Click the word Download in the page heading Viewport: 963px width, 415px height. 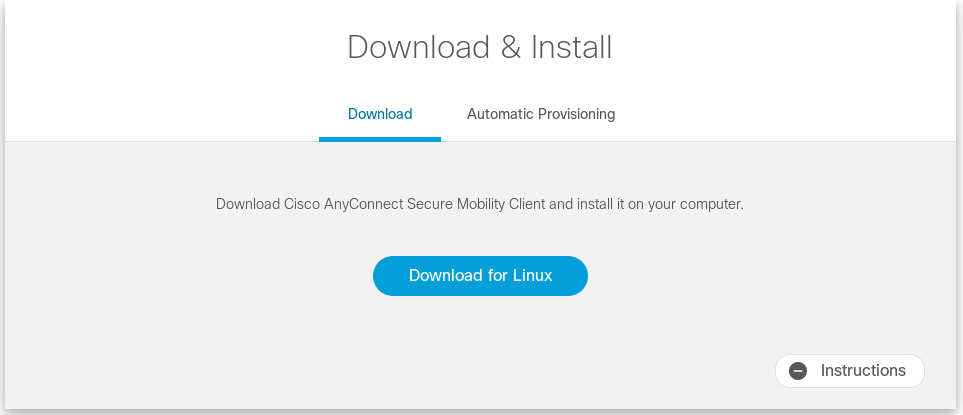tap(418, 47)
